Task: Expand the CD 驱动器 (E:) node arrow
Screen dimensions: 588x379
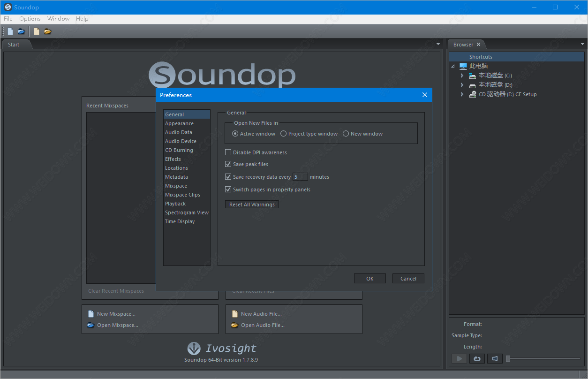Action: point(462,94)
